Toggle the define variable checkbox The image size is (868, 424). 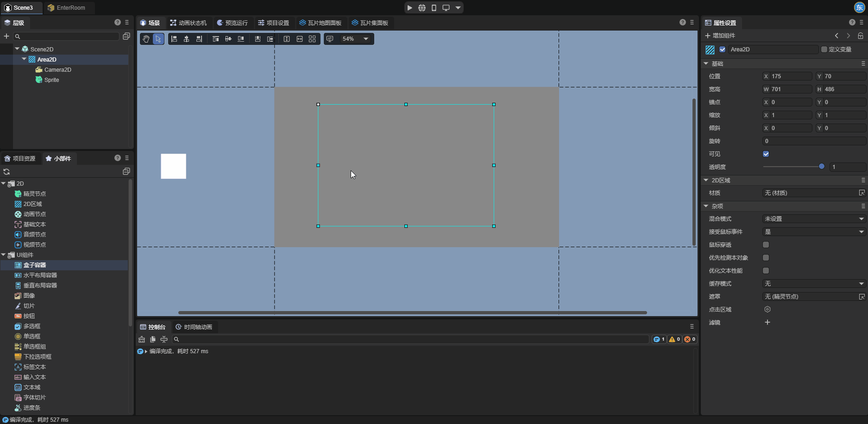tap(824, 50)
